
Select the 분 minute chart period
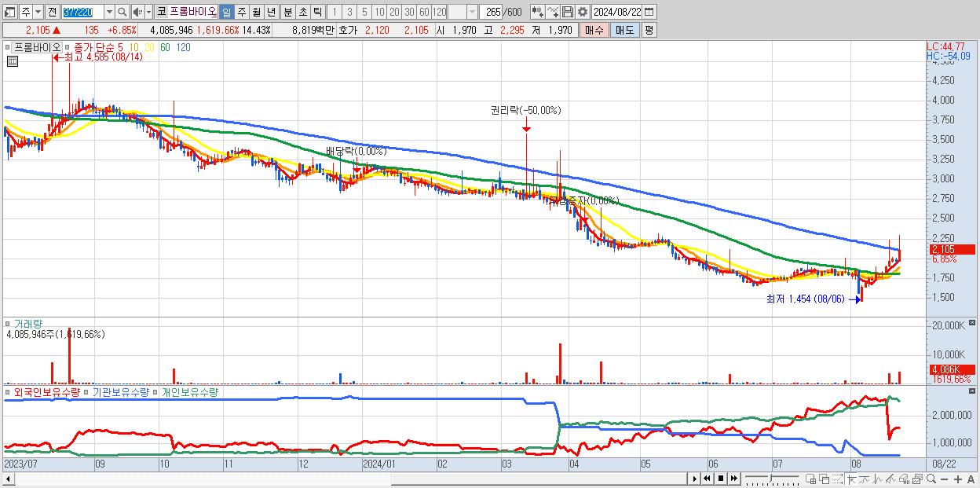point(287,12)
